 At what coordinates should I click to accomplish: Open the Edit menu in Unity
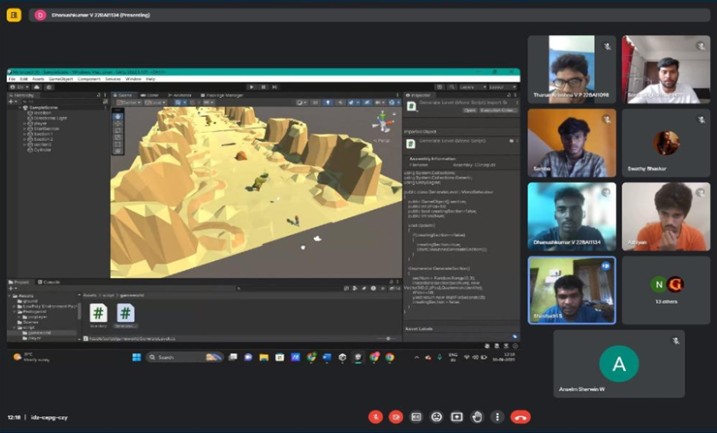(23, 79)
